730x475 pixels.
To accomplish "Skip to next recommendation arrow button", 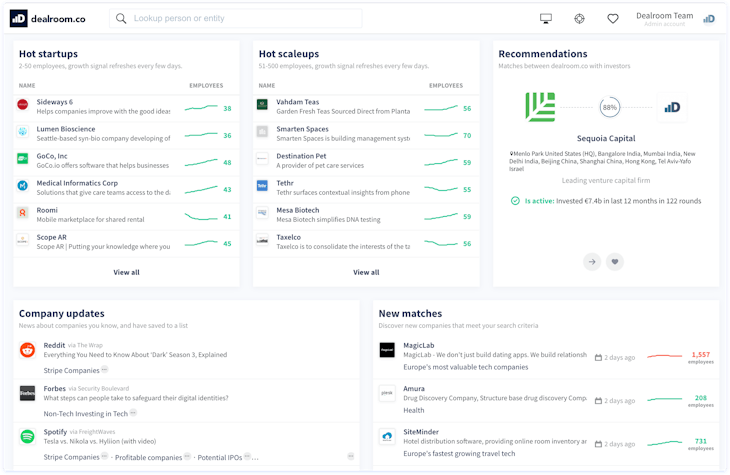I will [x=592, y=262].
